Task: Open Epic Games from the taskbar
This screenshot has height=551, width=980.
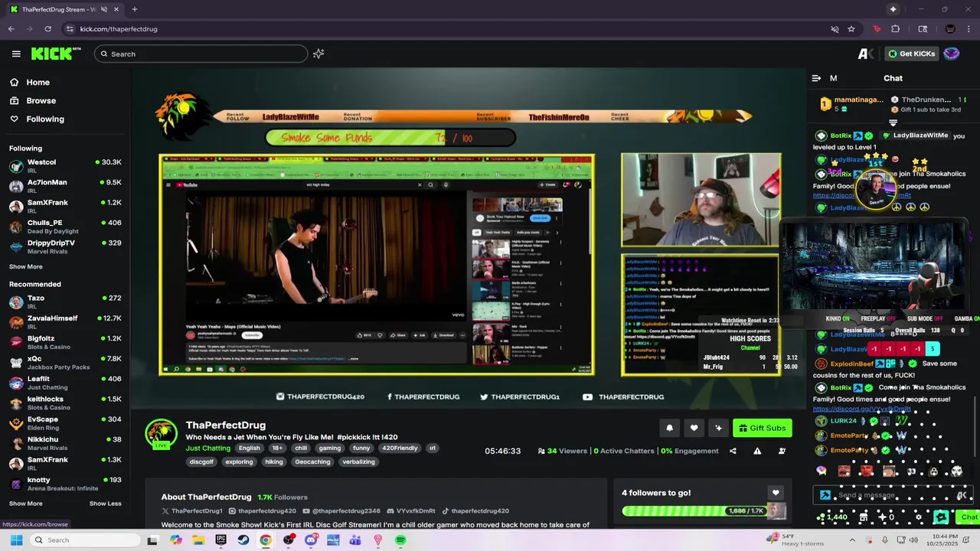Action: 221,540
